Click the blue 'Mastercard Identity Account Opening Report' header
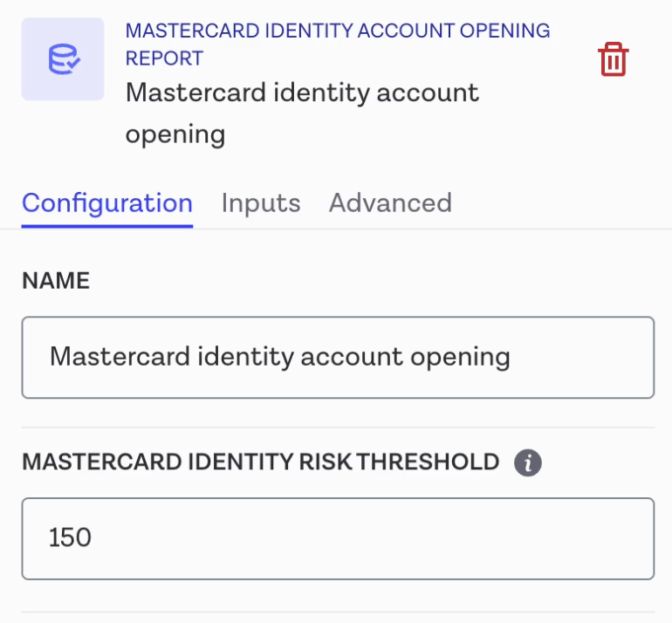This screenshot has height=623, width=672. coord(338,44)
